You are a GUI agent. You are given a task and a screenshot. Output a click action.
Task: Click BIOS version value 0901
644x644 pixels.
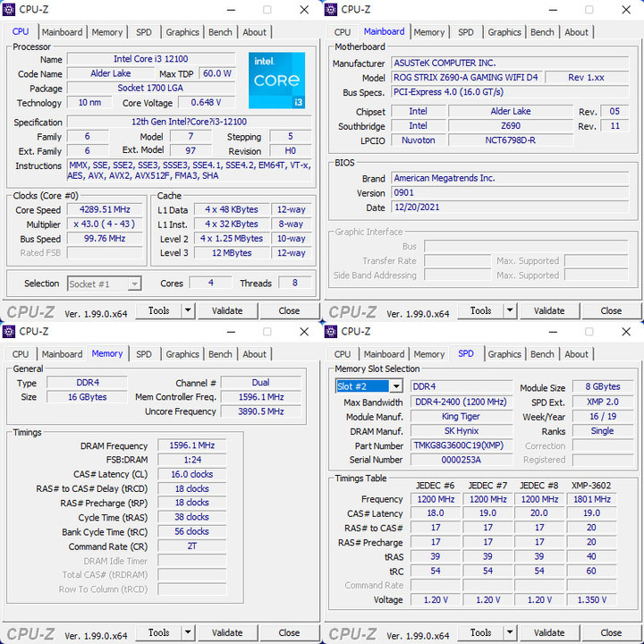510,192
